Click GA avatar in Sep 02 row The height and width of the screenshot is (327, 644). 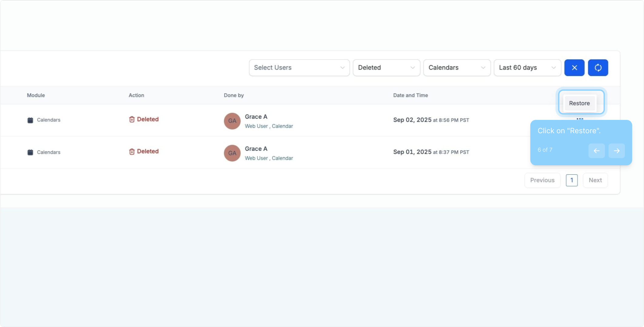point(232,121)
